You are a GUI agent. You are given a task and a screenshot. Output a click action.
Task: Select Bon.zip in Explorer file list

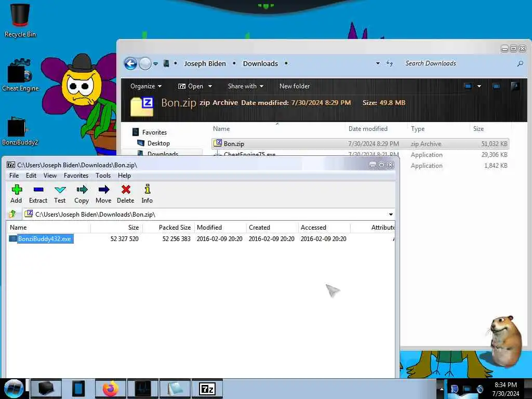pos(360,143)
